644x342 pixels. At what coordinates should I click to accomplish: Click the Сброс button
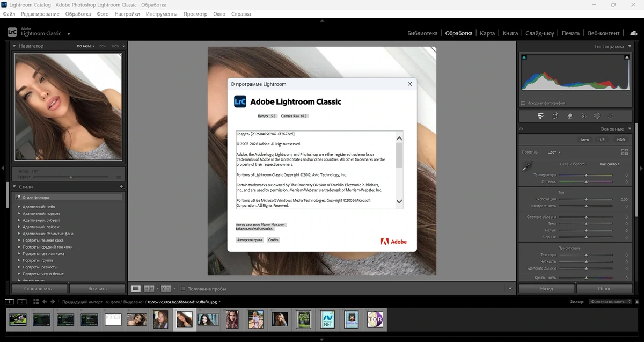click(x=604, y=288)
